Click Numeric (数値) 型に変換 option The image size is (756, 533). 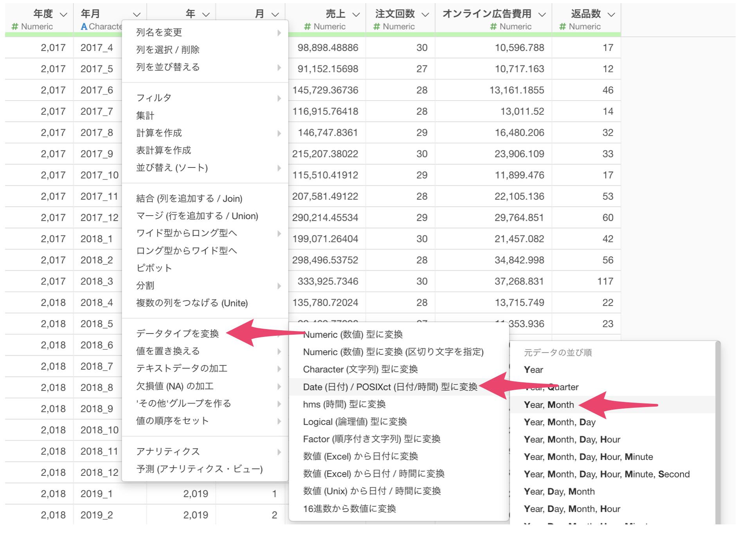tap(353, 335)
